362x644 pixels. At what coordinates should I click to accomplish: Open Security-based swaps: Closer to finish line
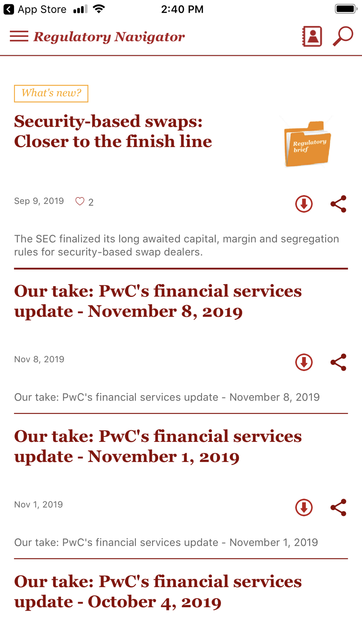pyautogui.click(x=113, y=131)
